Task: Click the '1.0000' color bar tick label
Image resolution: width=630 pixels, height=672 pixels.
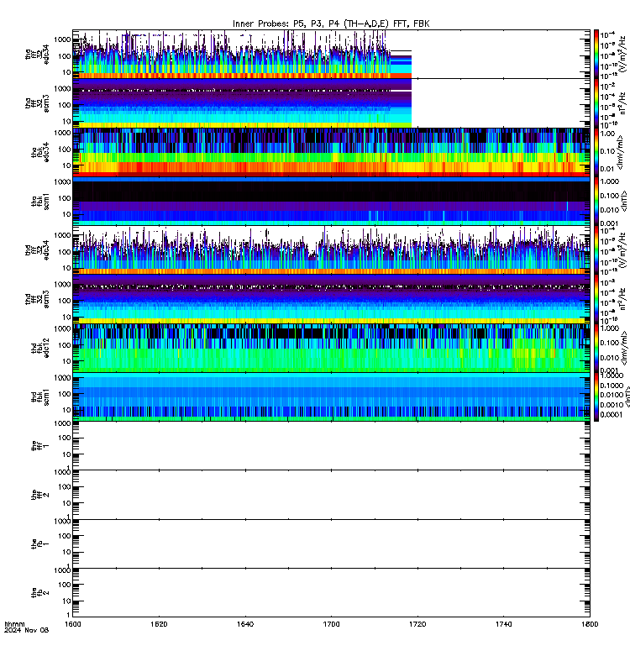Action: [x=612, y=375]
